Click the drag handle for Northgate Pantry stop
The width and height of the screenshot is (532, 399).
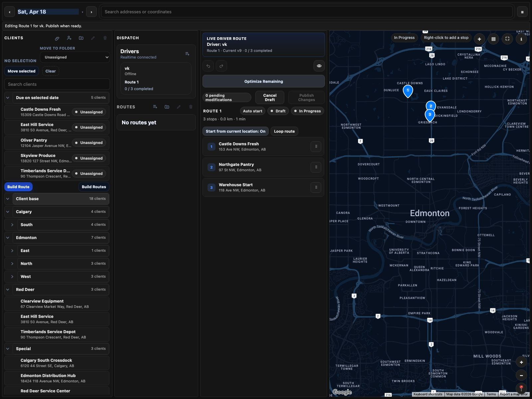(x=316, y=167)
